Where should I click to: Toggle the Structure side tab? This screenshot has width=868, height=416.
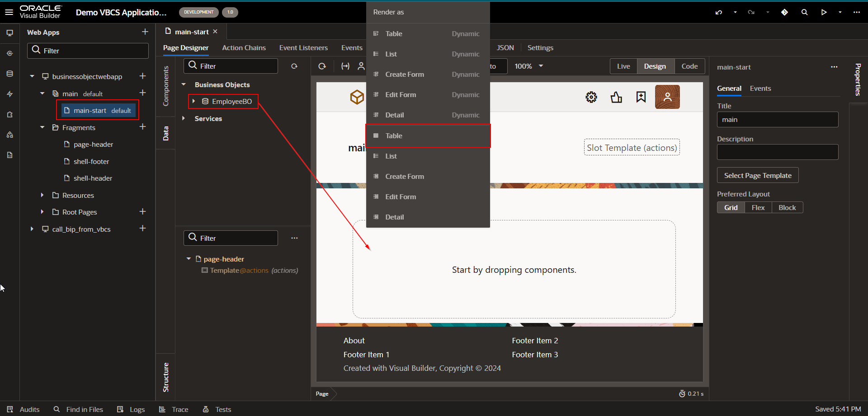(x=166, y=377)
